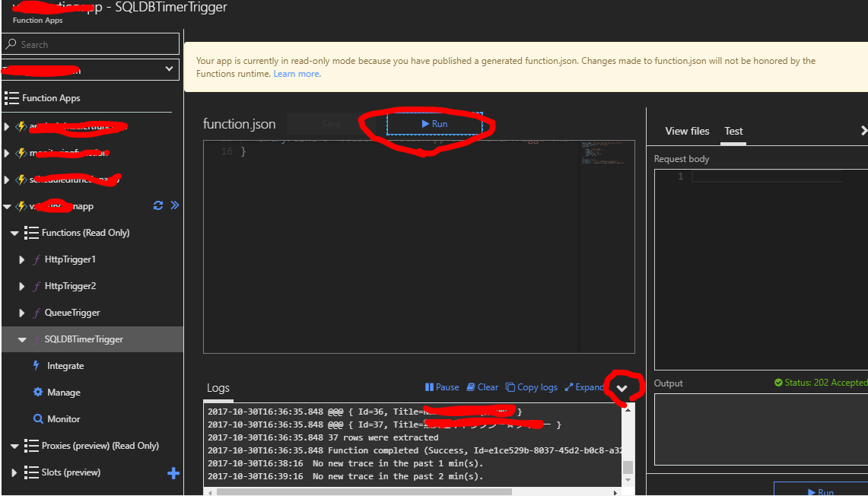Click the function icon next to QueueTrigger
The height and width of the screenshot is (496, 868).
pyautogui.click(x=37, y=312)
